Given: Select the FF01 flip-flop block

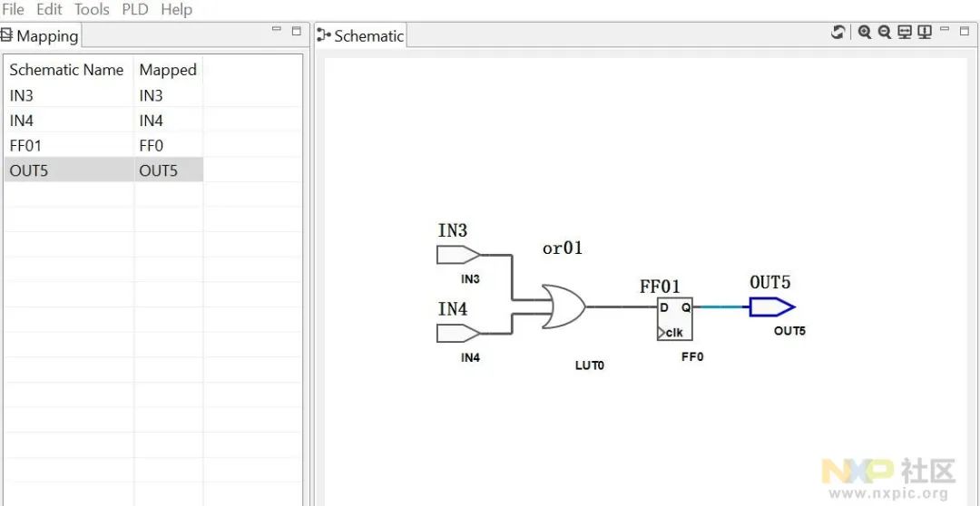Looking at the screenshot, I should coord(674,318).
